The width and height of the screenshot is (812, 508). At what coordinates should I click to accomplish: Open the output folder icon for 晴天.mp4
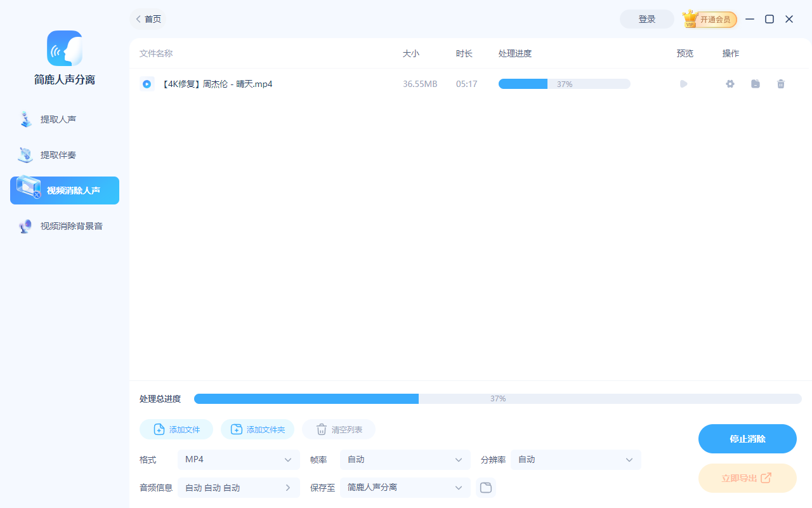[x=755, y=83]
